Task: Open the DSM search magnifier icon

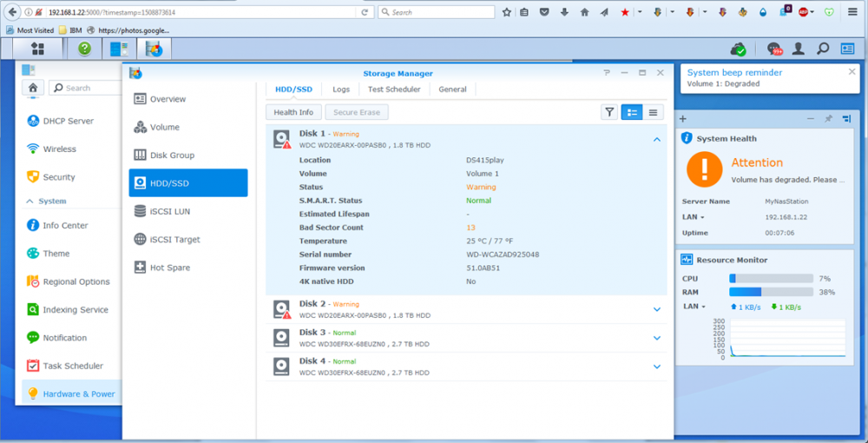Action: pyautogui.click(x=823, y=49)
